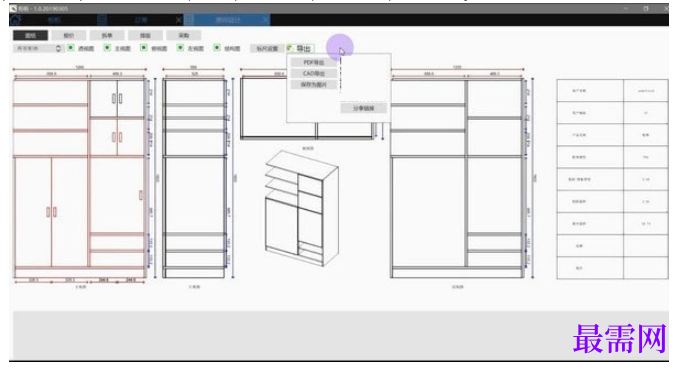Expand the dropdown left of the view checkboxes
This screenshot has height=370, width=685.
point(38,48)
